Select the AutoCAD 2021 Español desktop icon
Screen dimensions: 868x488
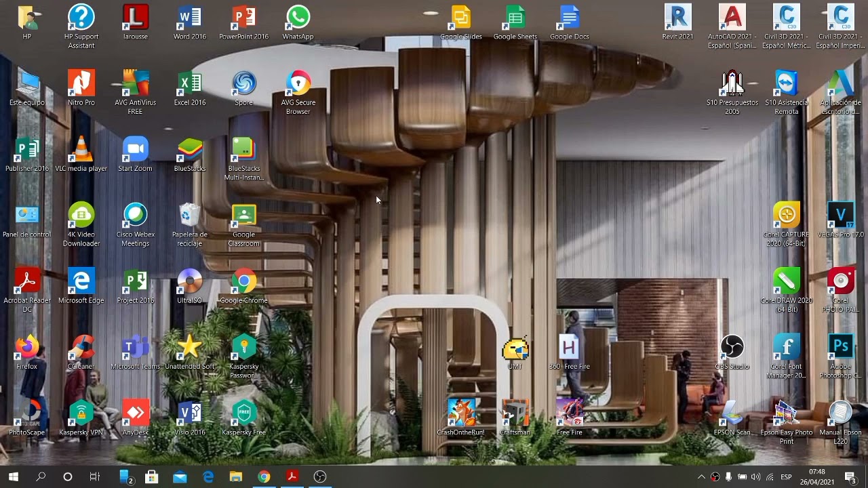coord(732,26)
